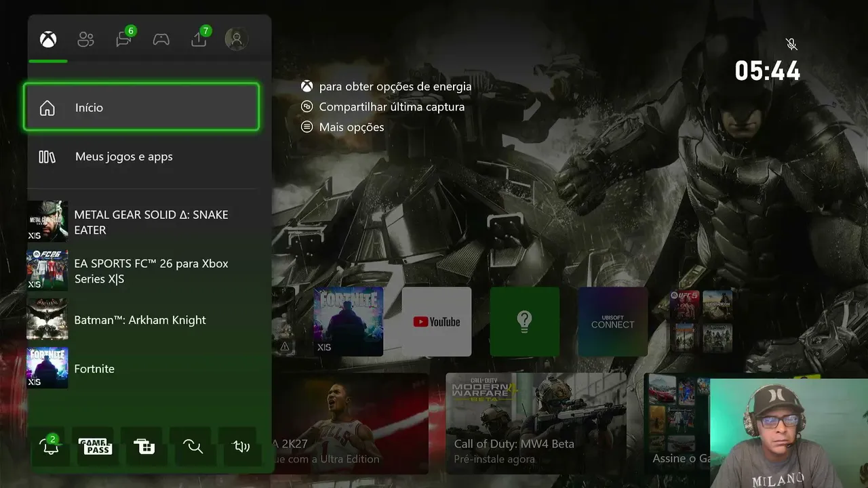This screenshot has width=868, height=488.
Task: Open the Ubisoft Connect tile
Action: [x=613, y=321]
